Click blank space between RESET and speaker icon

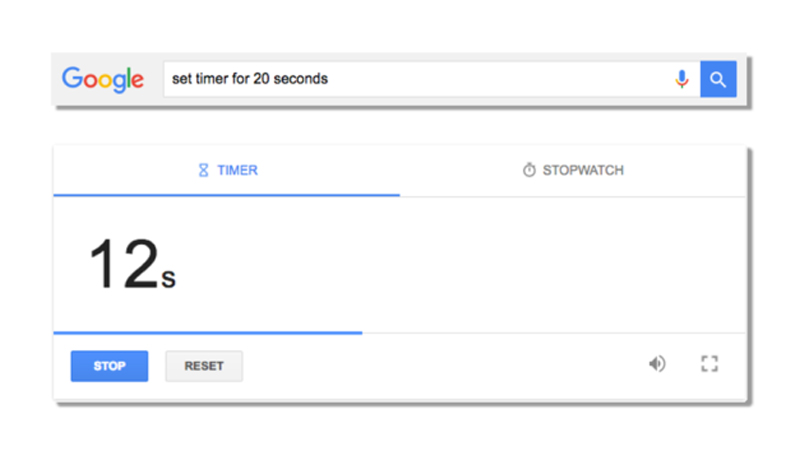click(x=440, y=365)
